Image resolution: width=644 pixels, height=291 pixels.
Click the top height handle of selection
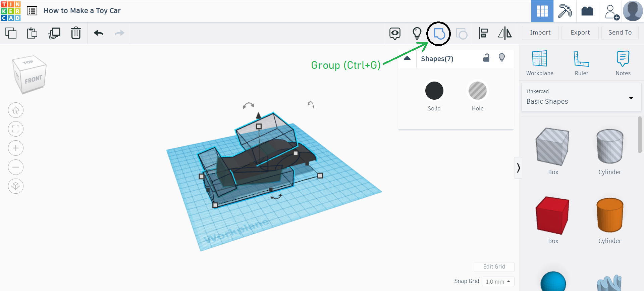(x=259, y=126)
